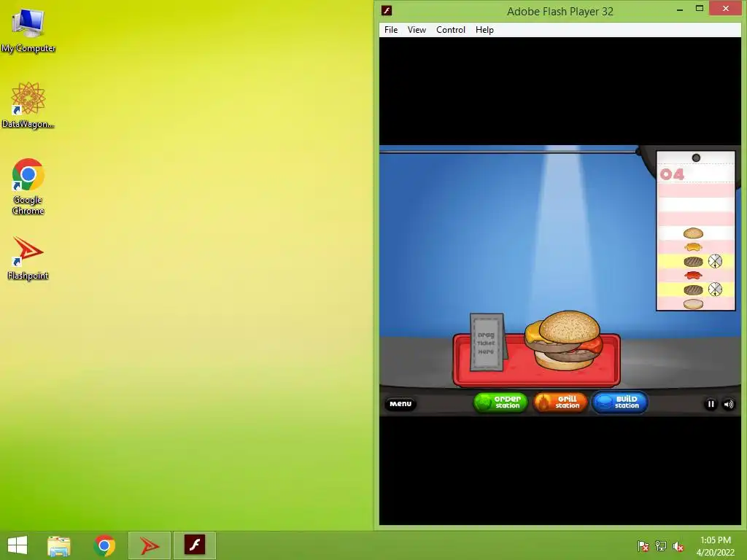Maximize the Adobe Flash Player window

[700, 9]
